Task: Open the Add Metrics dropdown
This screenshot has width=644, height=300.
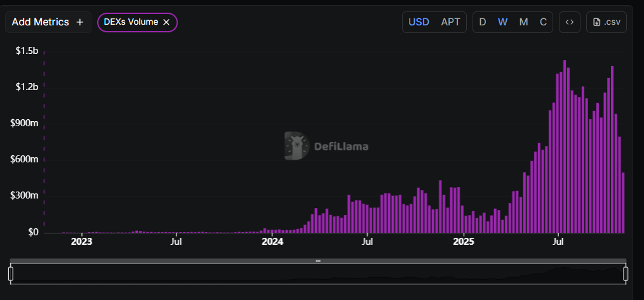Action: [x=41, y=22]
